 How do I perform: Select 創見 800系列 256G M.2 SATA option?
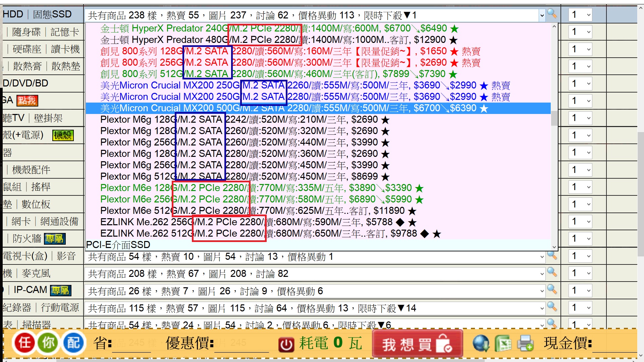318,63
